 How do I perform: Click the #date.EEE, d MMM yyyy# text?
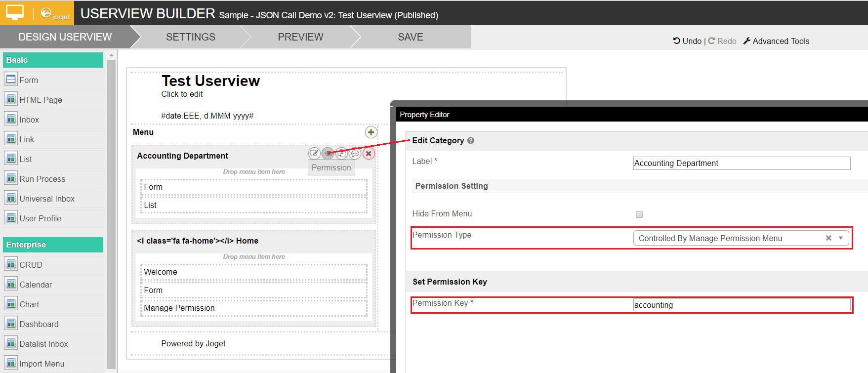pyautogui.click(x=207, y=116)
